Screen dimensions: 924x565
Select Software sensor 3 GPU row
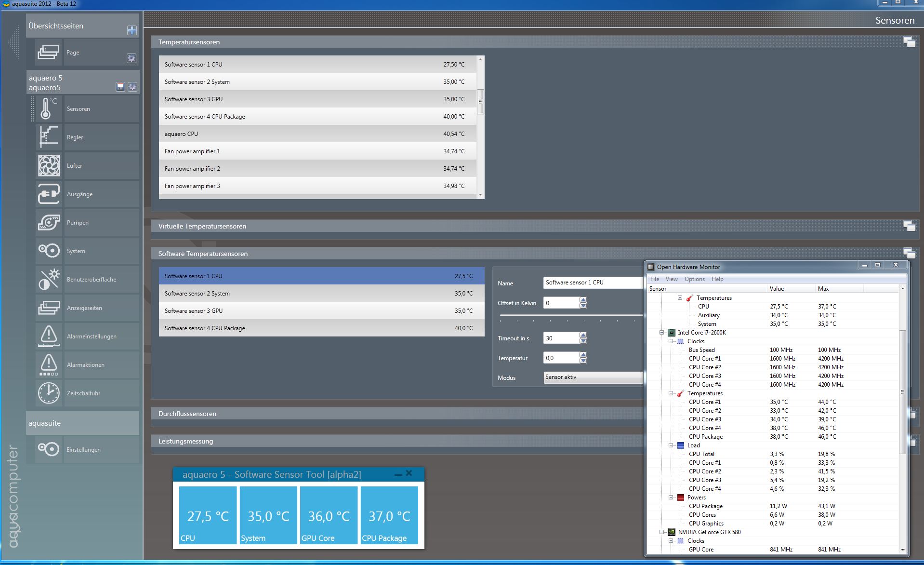click(321, 311)
